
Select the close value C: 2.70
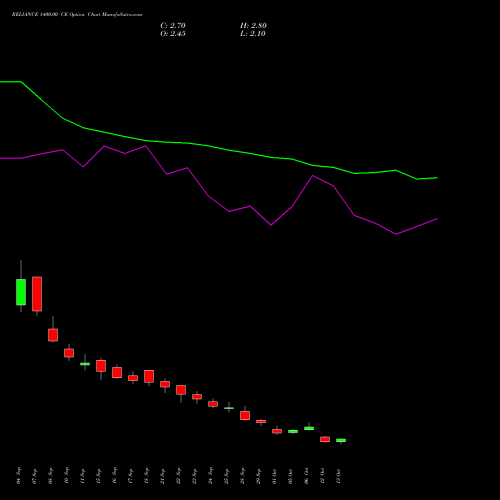(x=173, y=26)
